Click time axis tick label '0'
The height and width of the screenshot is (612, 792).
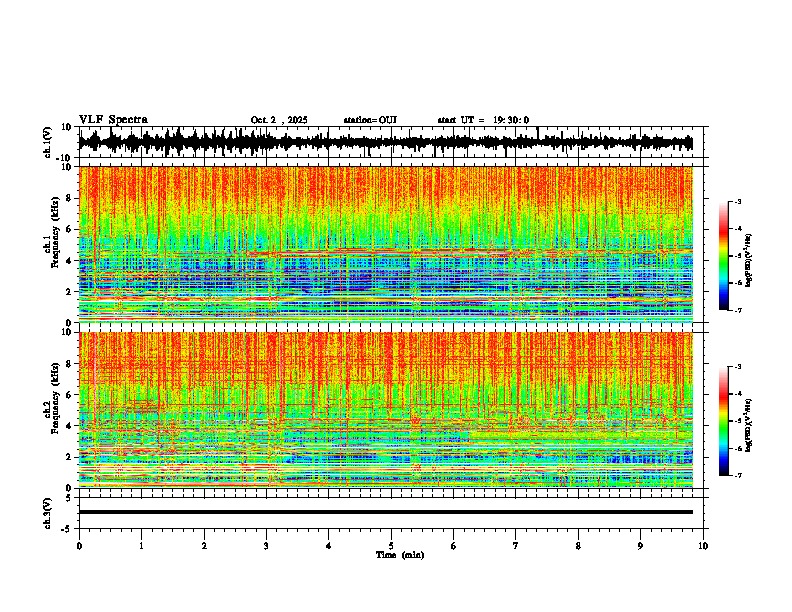pos(79,546)
